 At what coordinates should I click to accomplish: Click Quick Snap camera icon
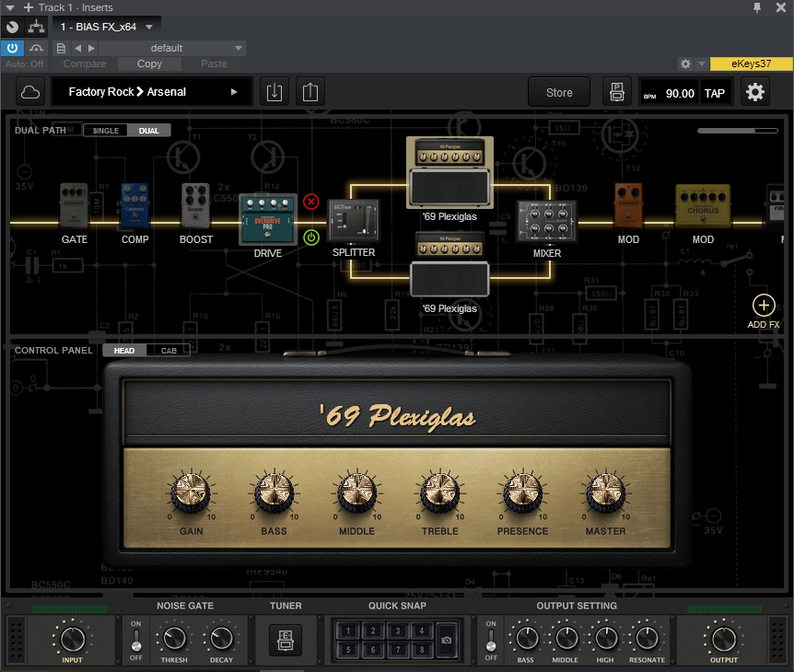(446, 640)
